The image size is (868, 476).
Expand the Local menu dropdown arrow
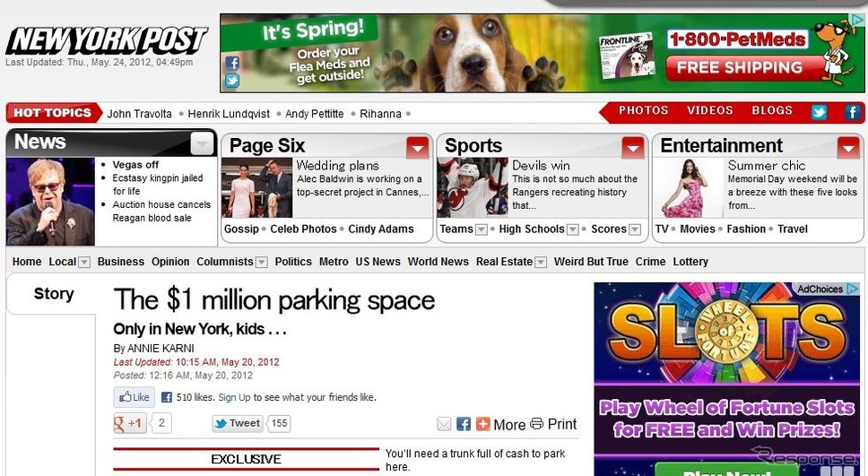pyautogui.click(x=84, y=263)
